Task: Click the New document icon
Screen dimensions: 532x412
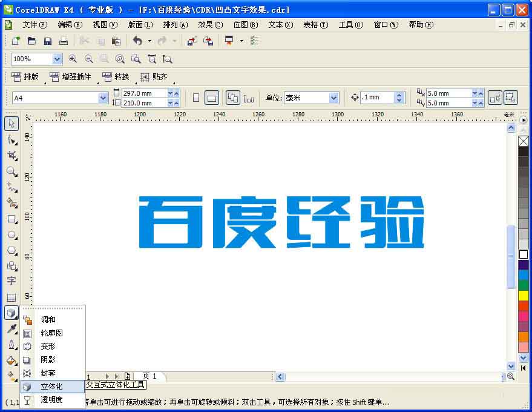Action: coord(16,41)
